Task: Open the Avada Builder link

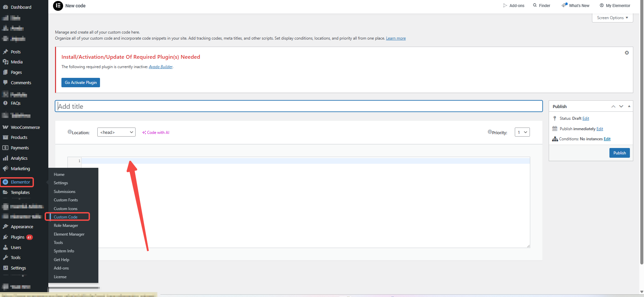Action: pyautogui.click(x=161, y=67)
